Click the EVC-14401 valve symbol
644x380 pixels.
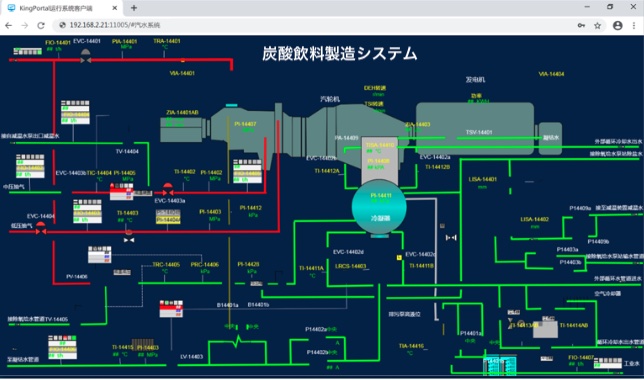click(85, 56)
